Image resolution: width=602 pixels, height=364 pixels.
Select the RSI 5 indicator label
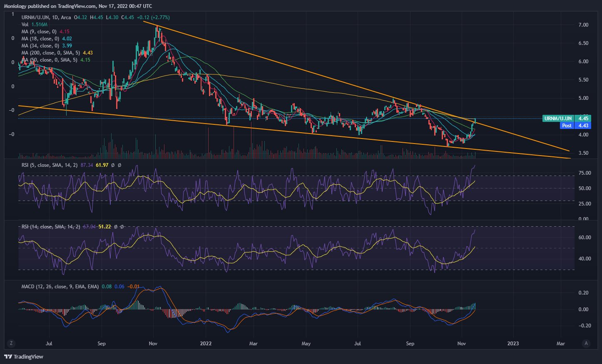tap(50, 165)
